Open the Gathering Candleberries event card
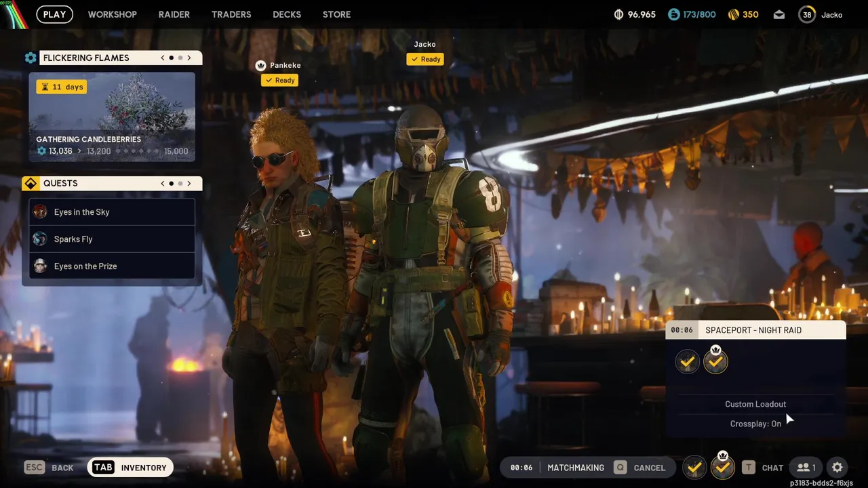Screen dimensions: 868x488 tap(112, 117)
